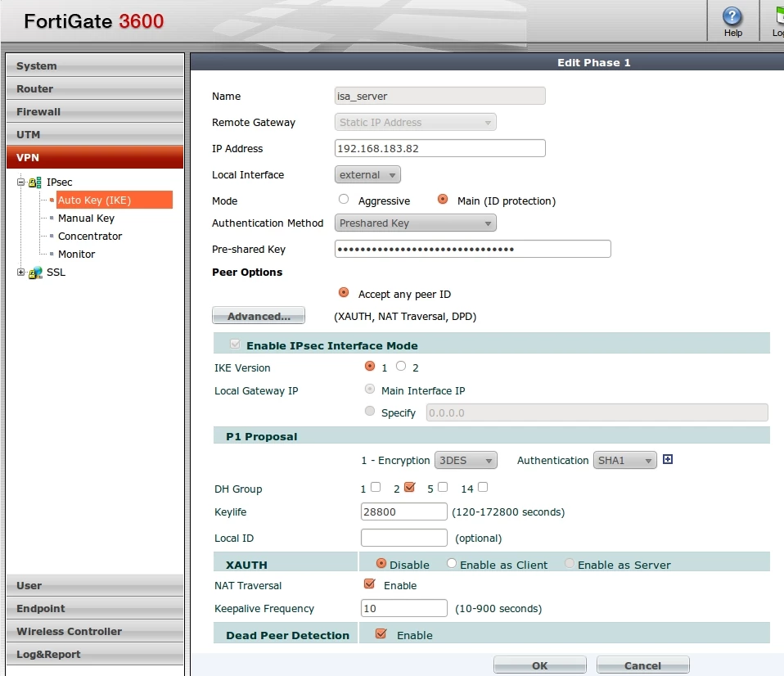Open the Encryption 3DES dropdown

(466, 460)
